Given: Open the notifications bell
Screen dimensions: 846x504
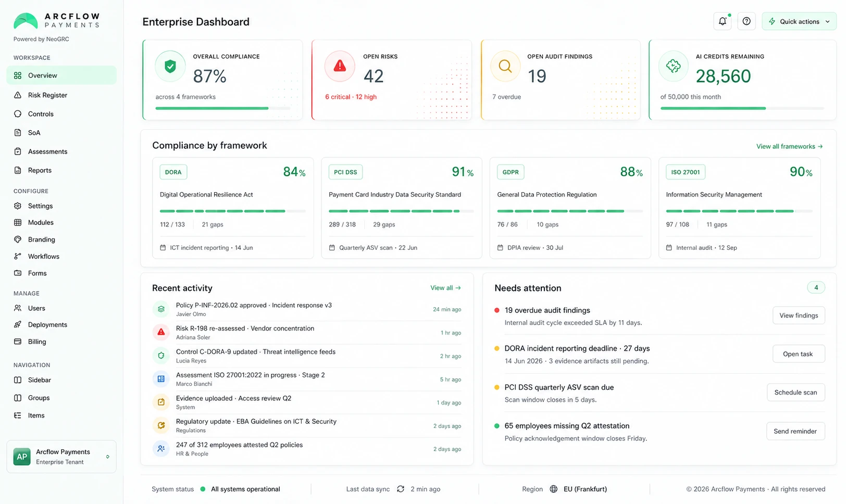Looking at the screenshot, I should tap(722, 21).
